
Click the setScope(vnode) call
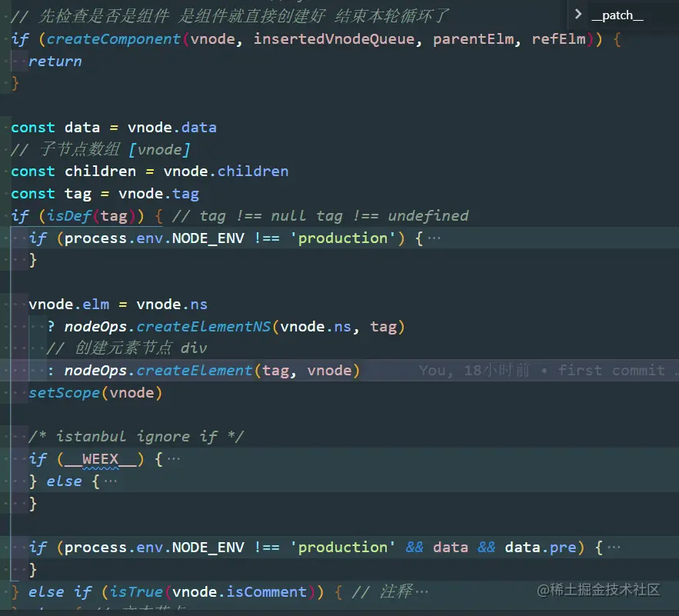95,392
